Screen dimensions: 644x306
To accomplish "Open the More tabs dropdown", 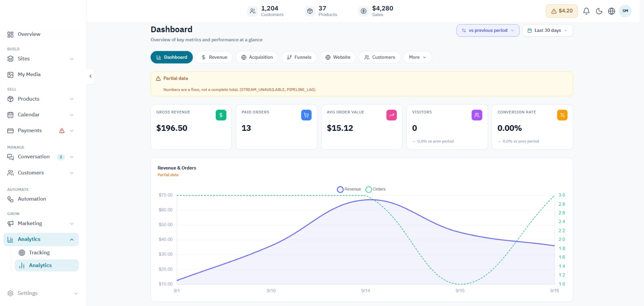I will click(x=418, y=57).
